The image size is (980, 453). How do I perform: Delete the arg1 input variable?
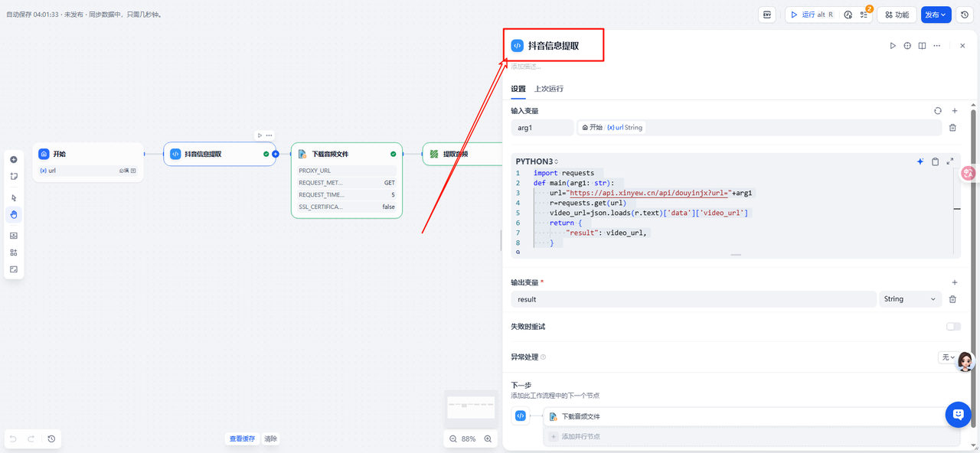click(x=952, y=128)
